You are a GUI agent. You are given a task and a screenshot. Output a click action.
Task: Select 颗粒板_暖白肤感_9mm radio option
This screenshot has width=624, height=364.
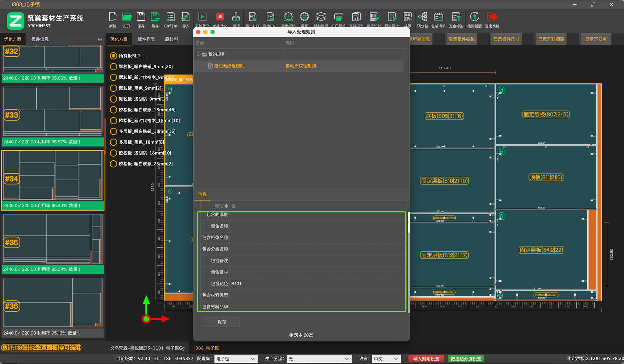click(113, 67)
